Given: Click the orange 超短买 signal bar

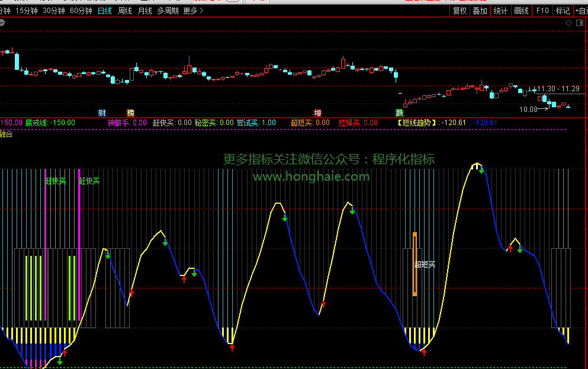Looking at the screenshot, I should tap(415, 264).
